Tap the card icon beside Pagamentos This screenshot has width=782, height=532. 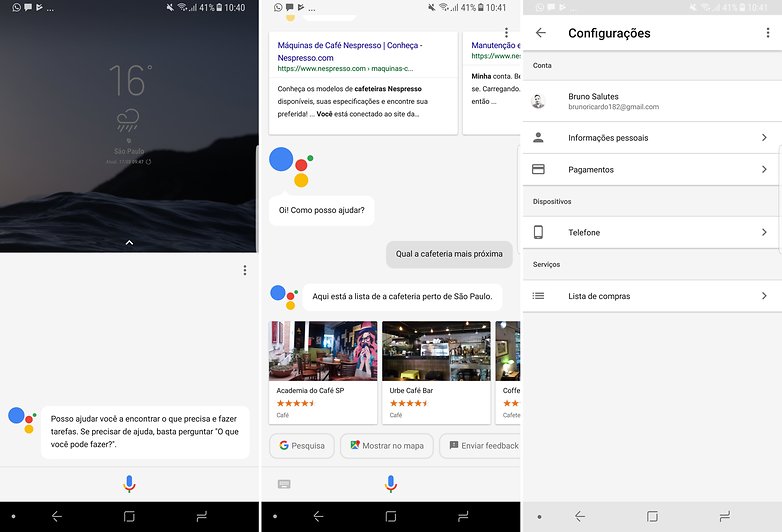tap(538, 170)
